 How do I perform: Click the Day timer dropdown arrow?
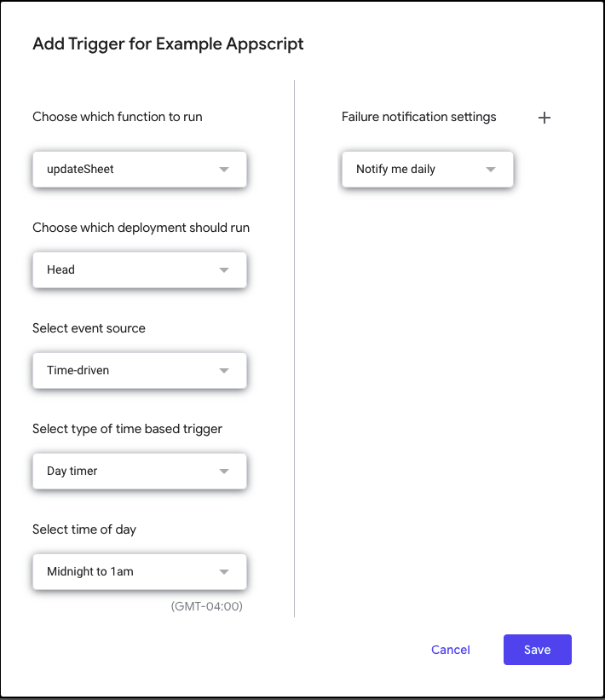224,471
